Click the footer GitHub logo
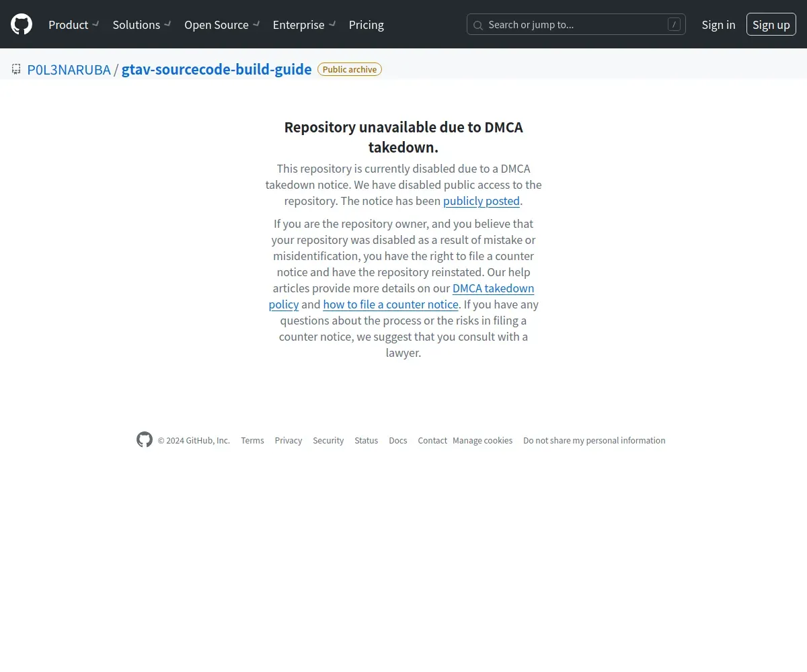 point(145,439)
